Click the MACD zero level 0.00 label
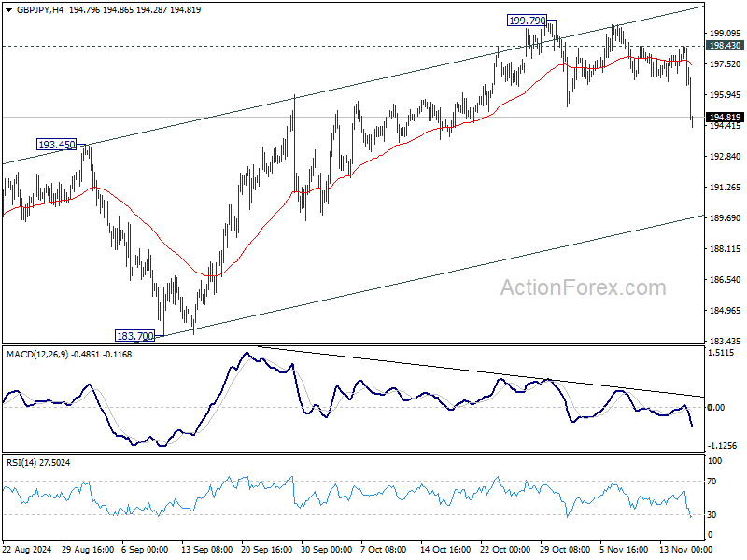 [x=716, y=407]
